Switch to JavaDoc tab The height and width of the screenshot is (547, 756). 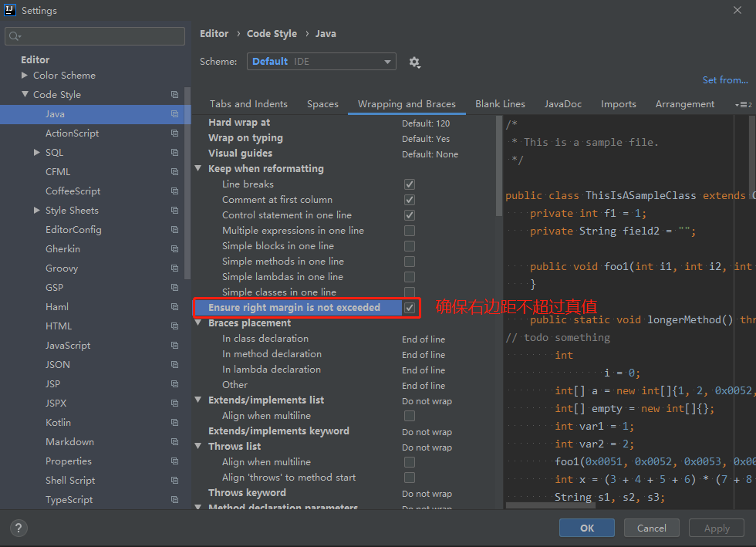coord(562,104)
